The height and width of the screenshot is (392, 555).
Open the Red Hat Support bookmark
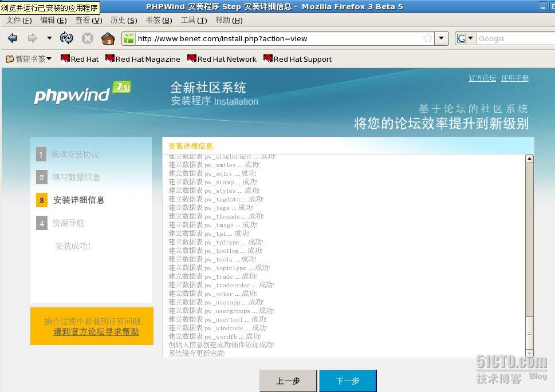pyautogui.click(x=298, y=59)
